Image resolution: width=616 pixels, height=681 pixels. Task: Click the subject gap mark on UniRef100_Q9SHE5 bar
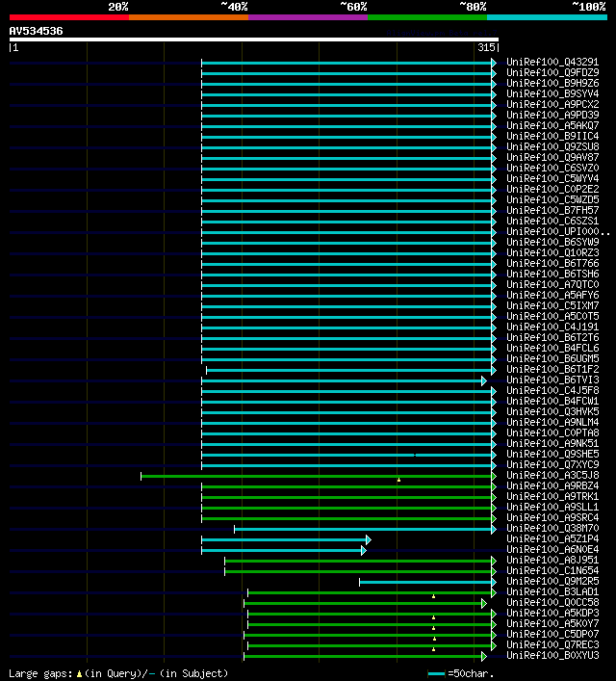[415, 456]
